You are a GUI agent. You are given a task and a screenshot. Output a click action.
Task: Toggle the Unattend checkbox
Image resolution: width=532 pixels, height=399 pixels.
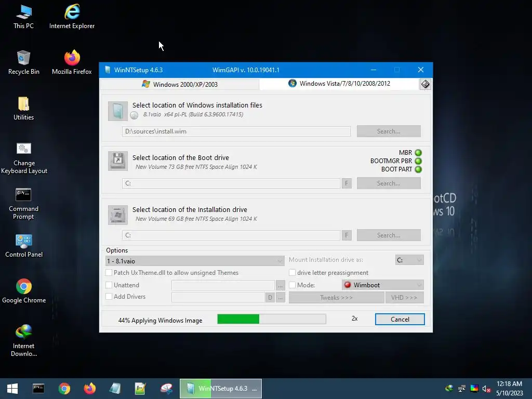click(109, 285)
